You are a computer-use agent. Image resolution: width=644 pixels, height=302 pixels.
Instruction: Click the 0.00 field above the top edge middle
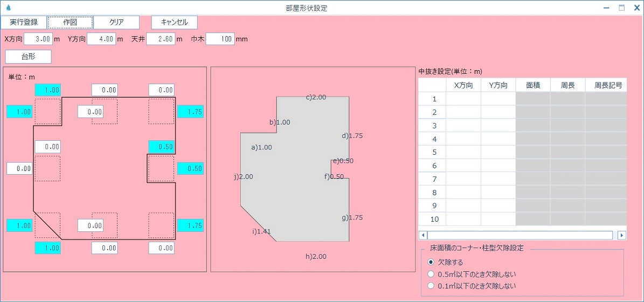point(105,90)
